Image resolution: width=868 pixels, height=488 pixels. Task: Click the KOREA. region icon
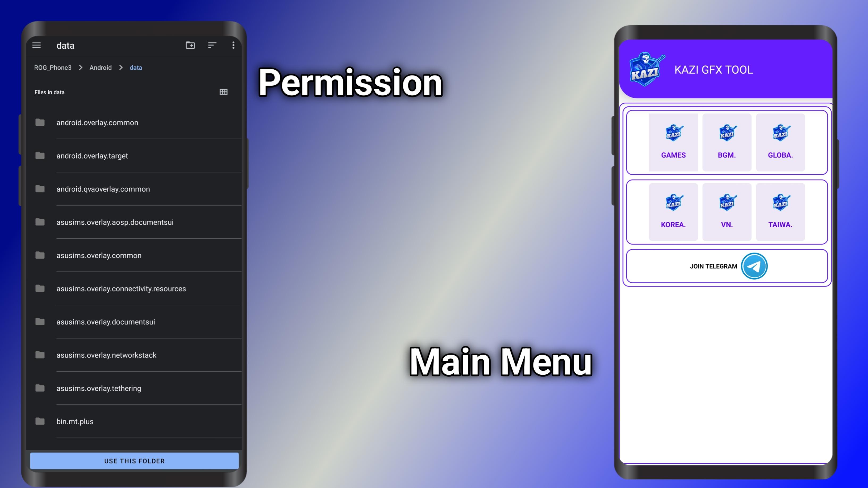coord(673,203)
